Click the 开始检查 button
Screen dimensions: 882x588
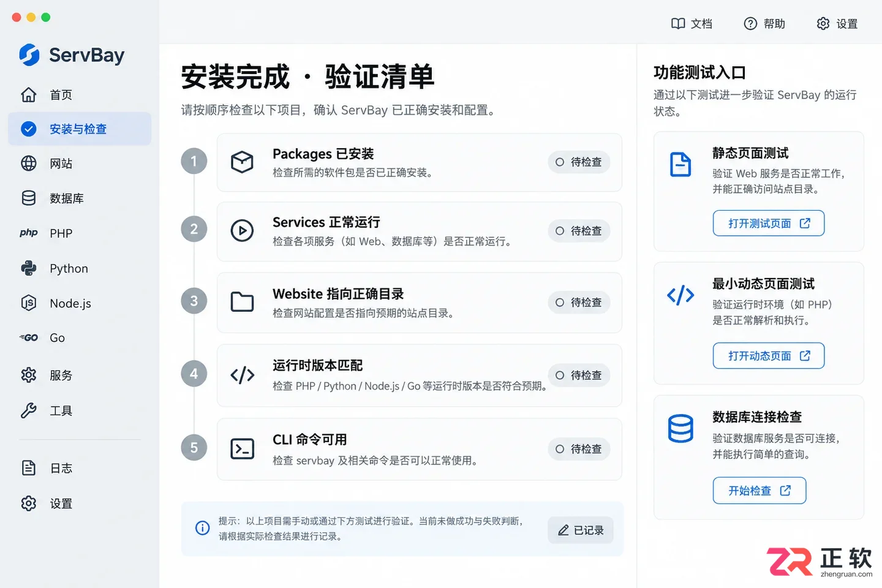(759, 491)
